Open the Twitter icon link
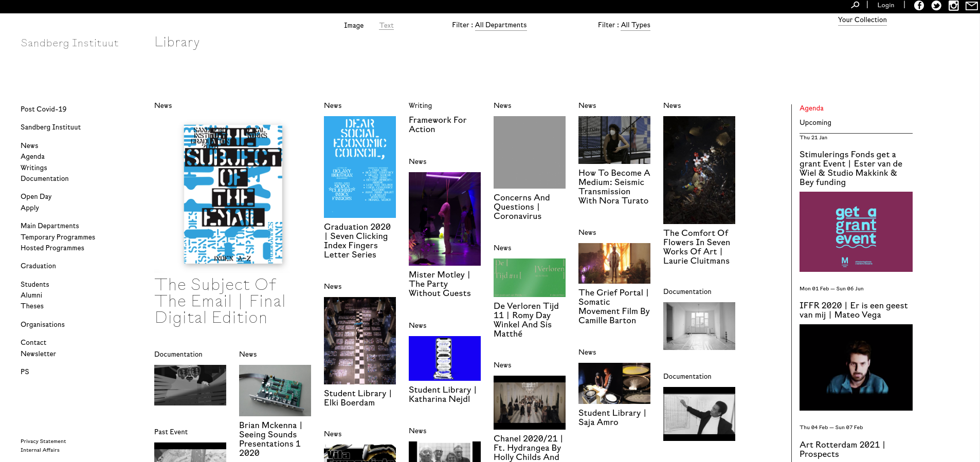Viewport: 980px width, 462px height. tap(936, 6)
